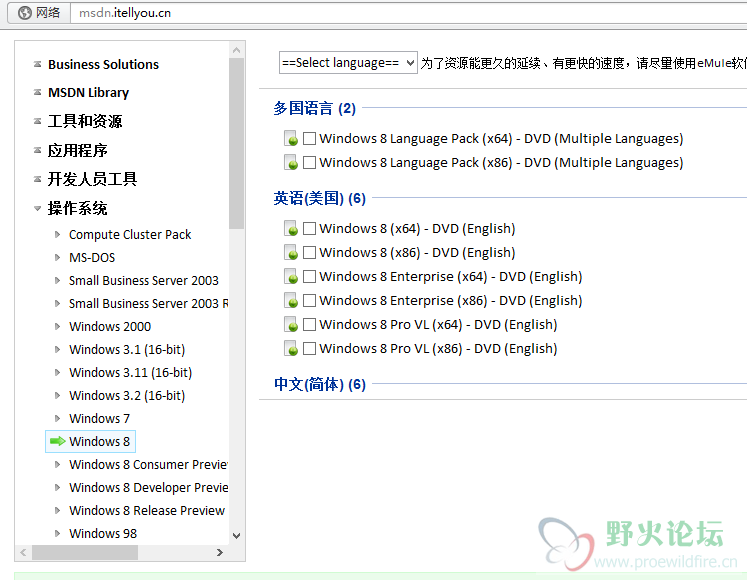Tick the Windows 8 (x86) DVD English checkbox
Screen dimensions: 747x580
[309, 252]
